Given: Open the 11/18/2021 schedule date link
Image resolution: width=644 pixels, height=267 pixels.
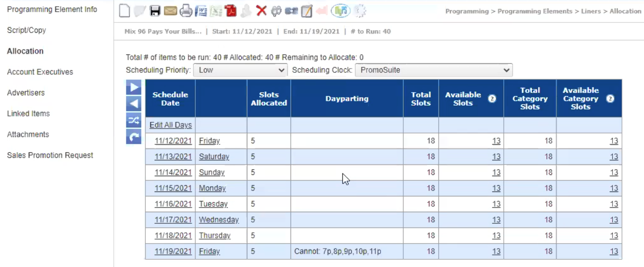Looking at the screenshot, I should click(173, 236).
